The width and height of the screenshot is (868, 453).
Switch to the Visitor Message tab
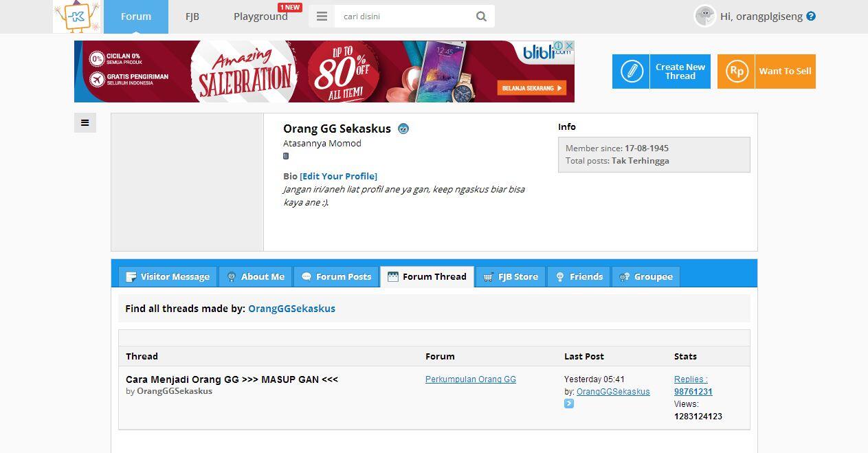point(168,276)
